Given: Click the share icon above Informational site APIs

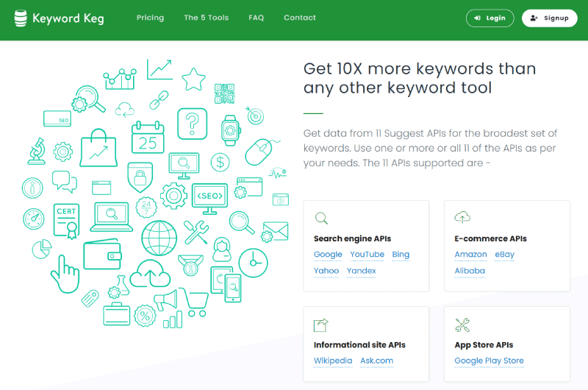Looking at the screenshot, I should (x=320, y=325).
